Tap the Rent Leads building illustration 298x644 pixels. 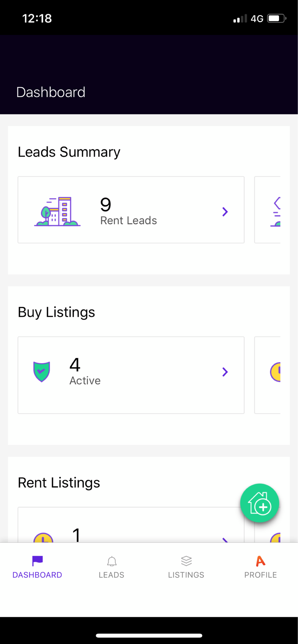point(57,212)
